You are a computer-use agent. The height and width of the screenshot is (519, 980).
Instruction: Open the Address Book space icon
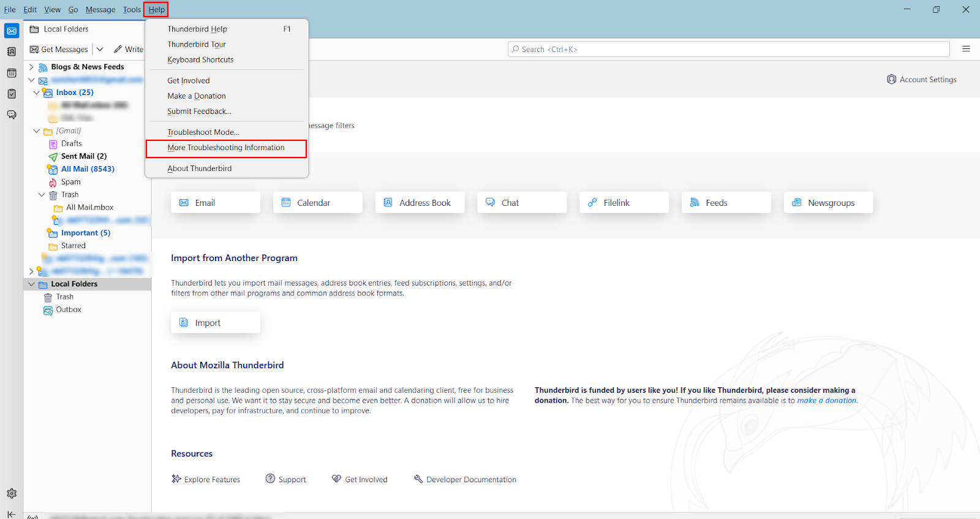[x=12, y=51]
